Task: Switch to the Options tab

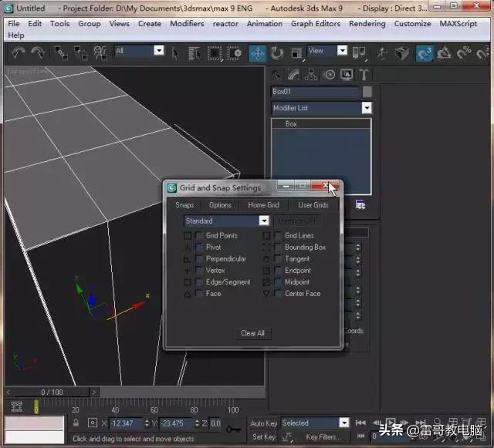Action: tap(220, 205)
